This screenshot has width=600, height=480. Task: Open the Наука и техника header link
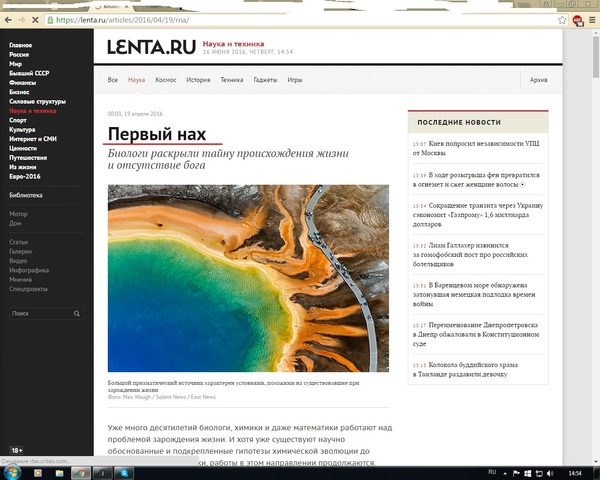pyautogui.click(x=233, y=44)
